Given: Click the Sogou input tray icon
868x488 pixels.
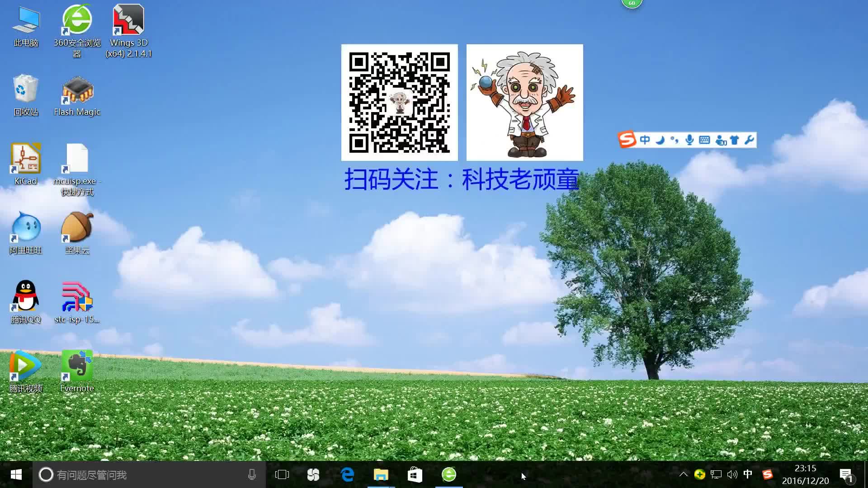Looking at the screenshot, I should tap(768, 474).
